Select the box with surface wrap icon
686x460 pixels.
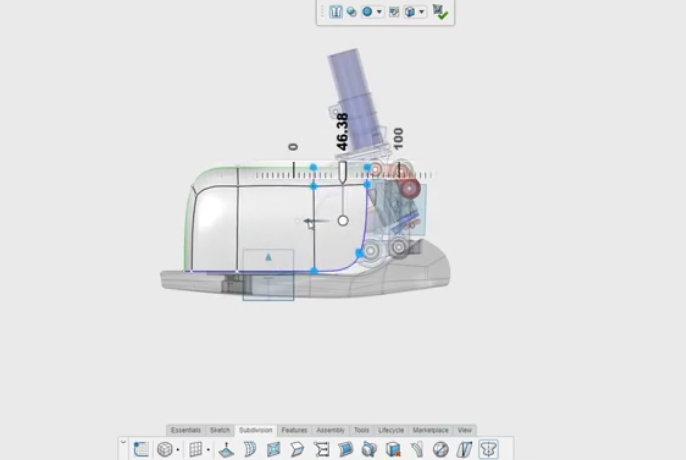369,449
